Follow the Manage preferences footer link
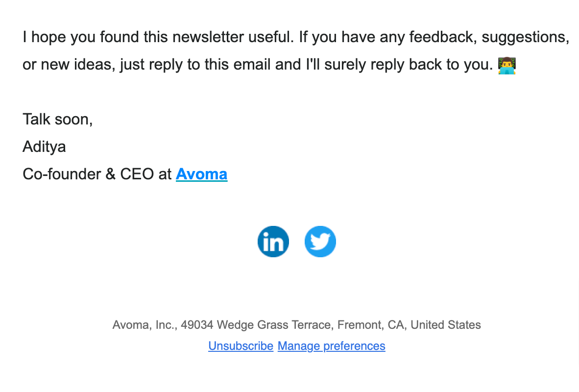This screenshot has height=392, width=579. point(331,346)
